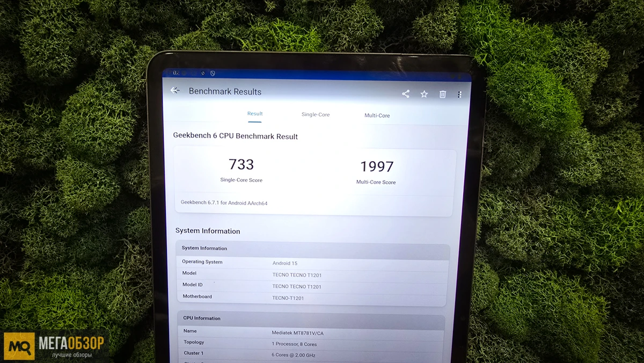Open the Multi-Core tab

pos(377,115)
